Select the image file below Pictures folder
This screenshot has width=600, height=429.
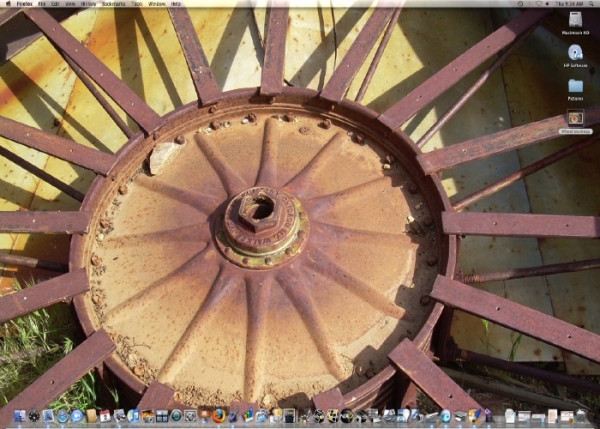point(575,118)
